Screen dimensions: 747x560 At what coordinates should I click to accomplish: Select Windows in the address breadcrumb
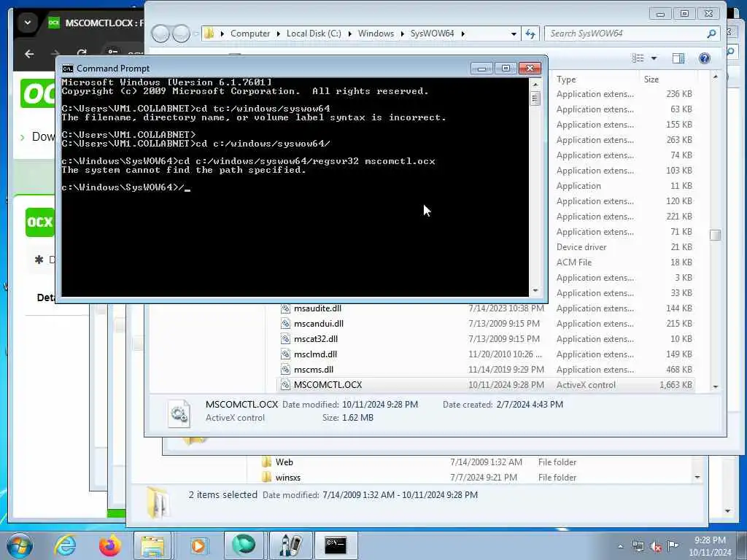pos(376,34)
